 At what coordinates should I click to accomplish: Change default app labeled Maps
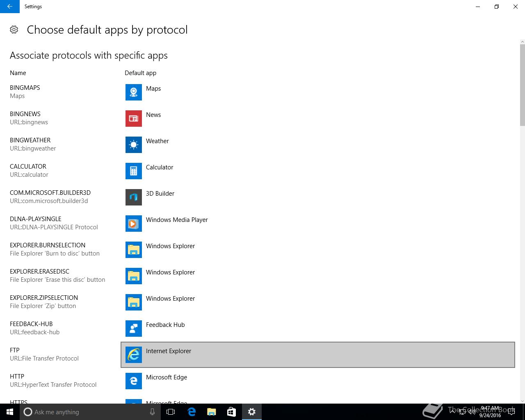tap(153, 89)
